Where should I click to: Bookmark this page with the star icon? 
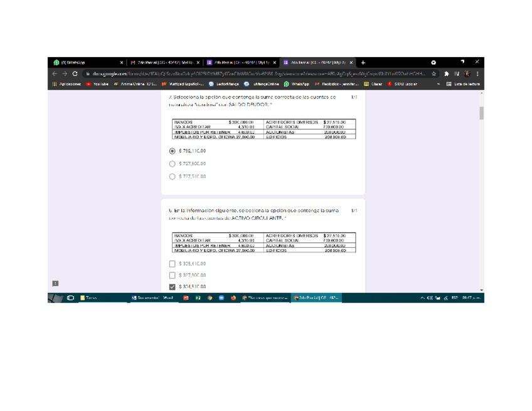pos(434,73)
